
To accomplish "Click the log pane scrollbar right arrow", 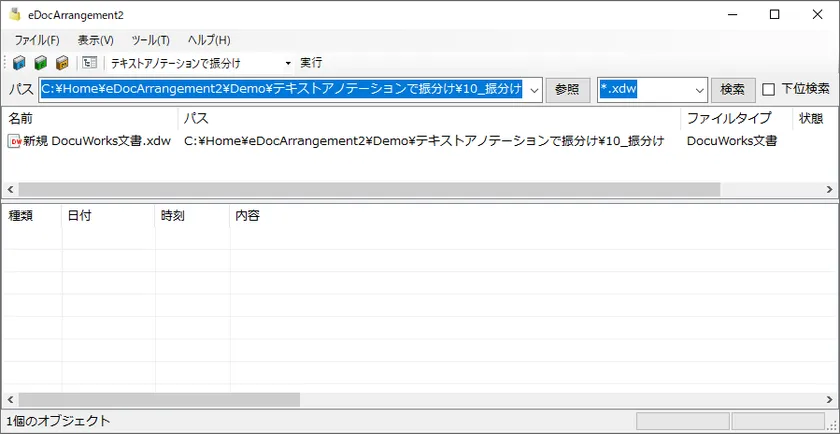I will coord(829,400).
